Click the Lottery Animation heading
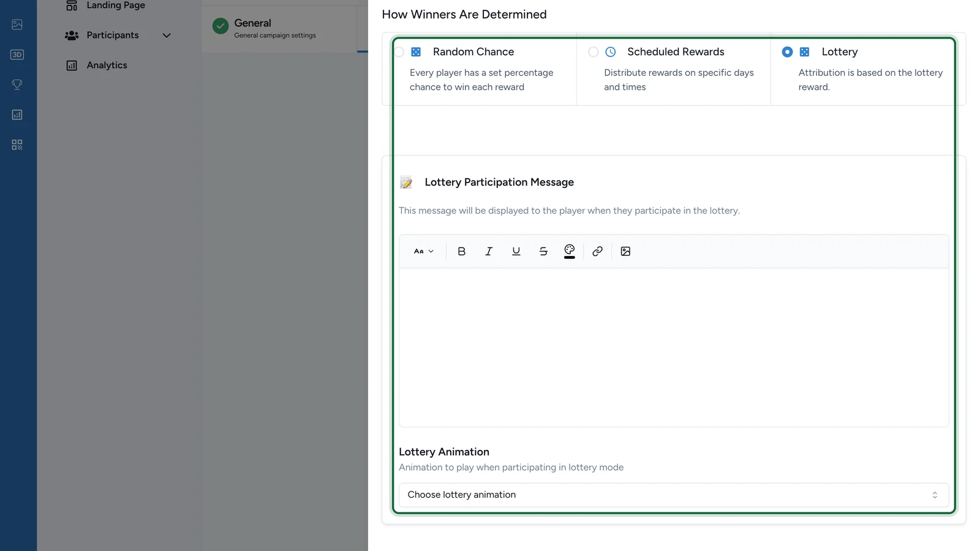The height and width of the screenshot is (551, 980). coord(444,452)
